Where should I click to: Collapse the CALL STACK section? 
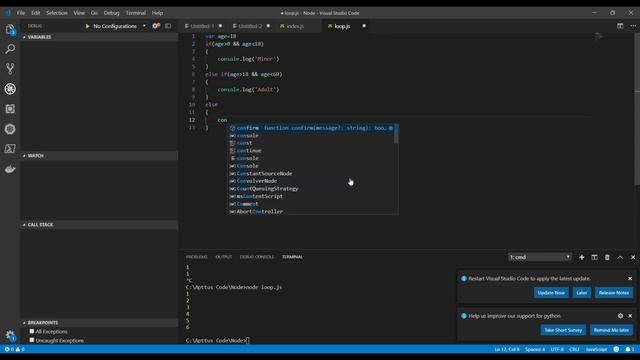point(99,224)
